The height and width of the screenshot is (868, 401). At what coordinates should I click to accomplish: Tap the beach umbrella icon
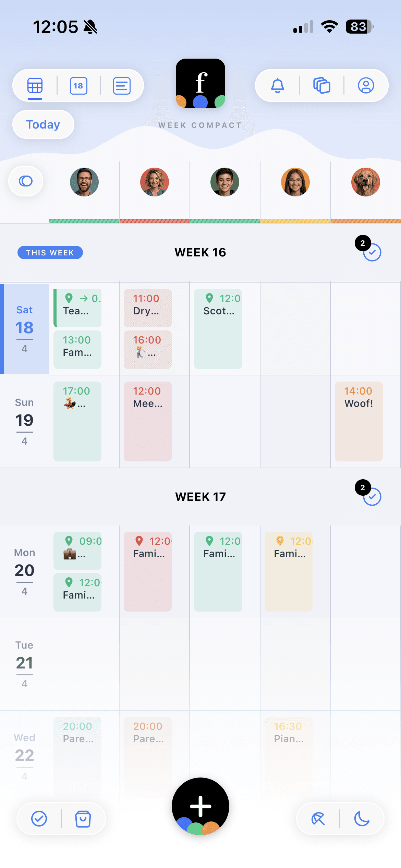click(x=318, y=819)
